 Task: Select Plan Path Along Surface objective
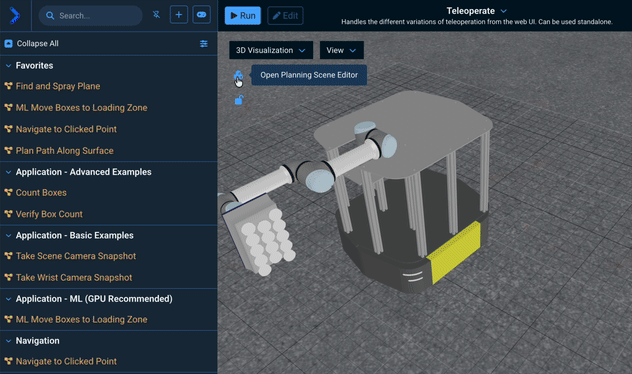coord(64,151)
